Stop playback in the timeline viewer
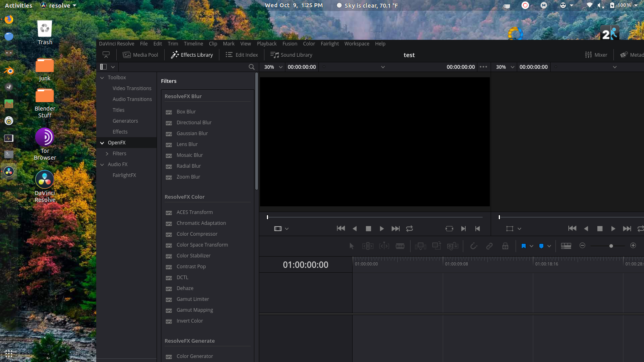The image size is (644, 362). pos(600,228)
